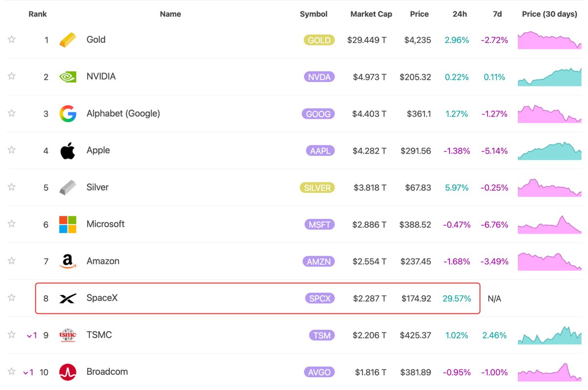
Task: Click the SpaceX logo icon
Action: pyautogui.click(x=68, y=298)
